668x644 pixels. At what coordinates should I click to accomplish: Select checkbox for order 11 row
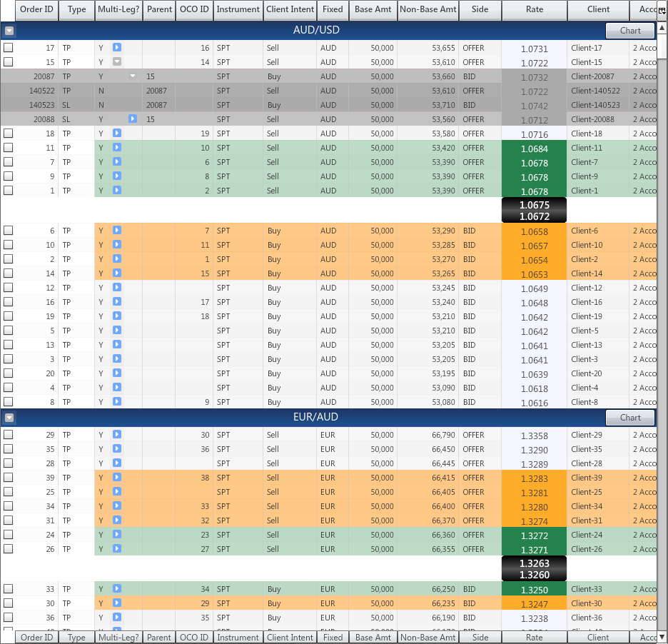(x=9, y=148)
